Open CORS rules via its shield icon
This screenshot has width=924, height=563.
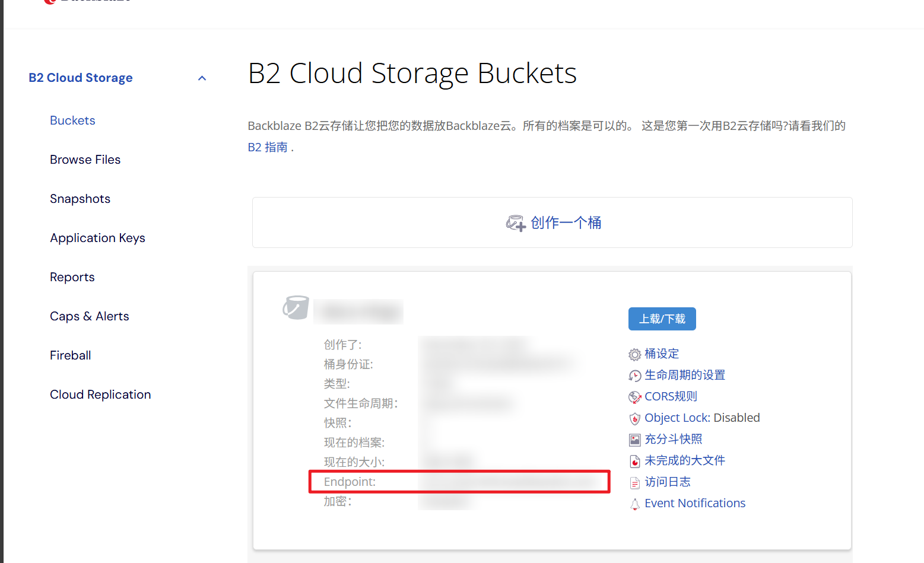pos(634,396)
